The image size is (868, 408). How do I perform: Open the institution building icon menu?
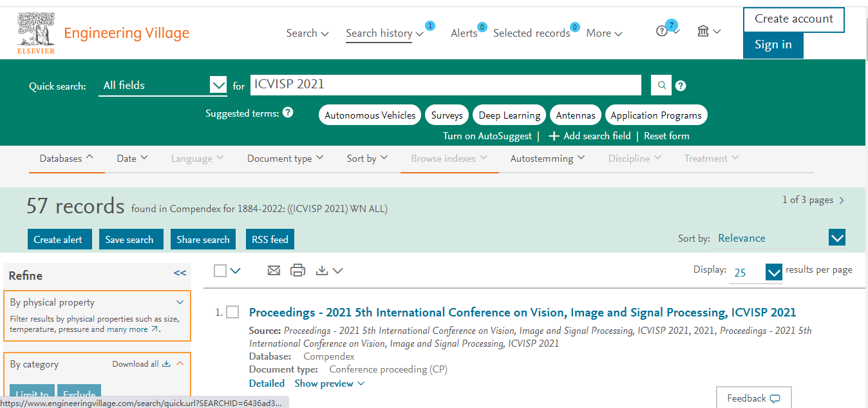(703, 30)
